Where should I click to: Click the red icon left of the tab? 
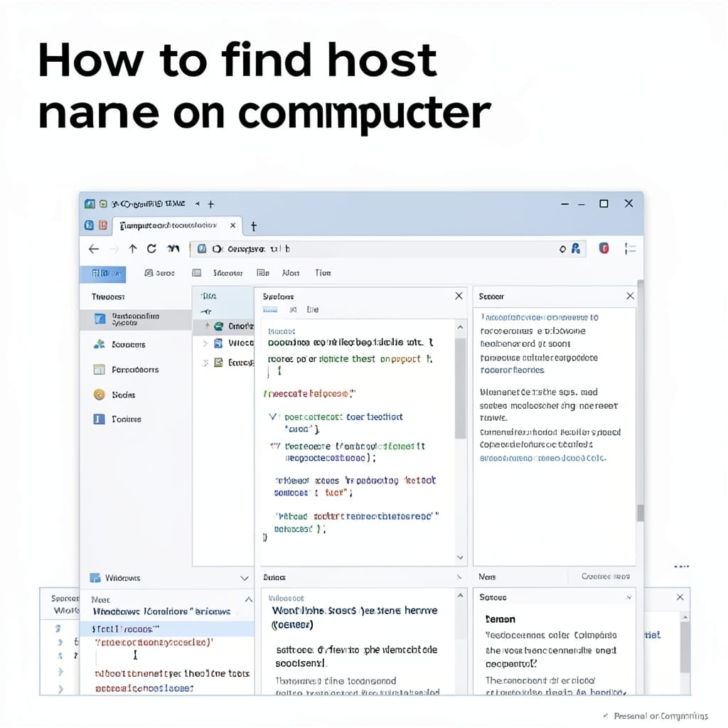103,225
